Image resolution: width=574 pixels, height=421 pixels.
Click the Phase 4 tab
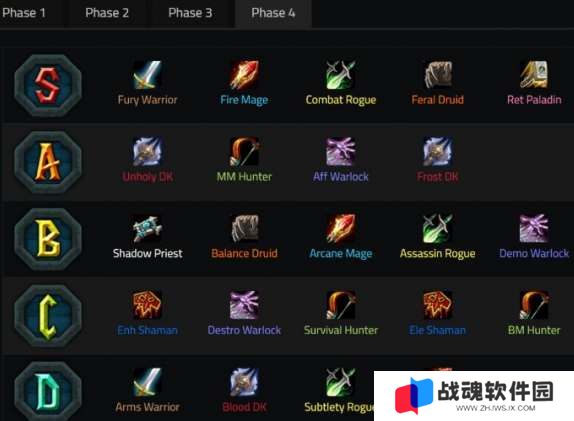pos(273,13)
